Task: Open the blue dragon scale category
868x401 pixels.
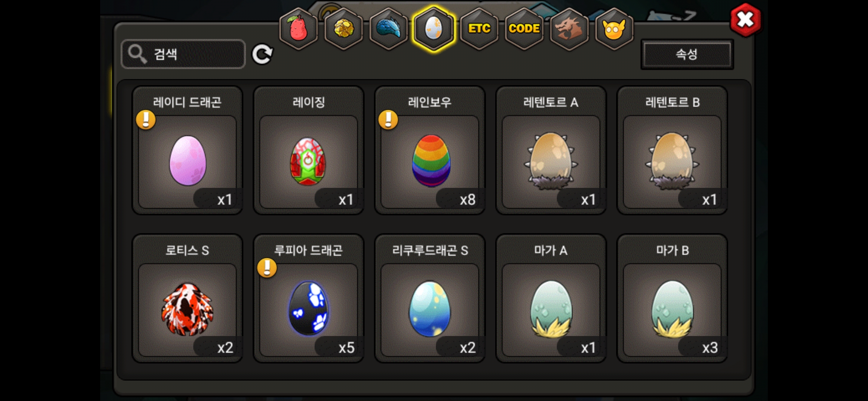Action: click(389, 29)
